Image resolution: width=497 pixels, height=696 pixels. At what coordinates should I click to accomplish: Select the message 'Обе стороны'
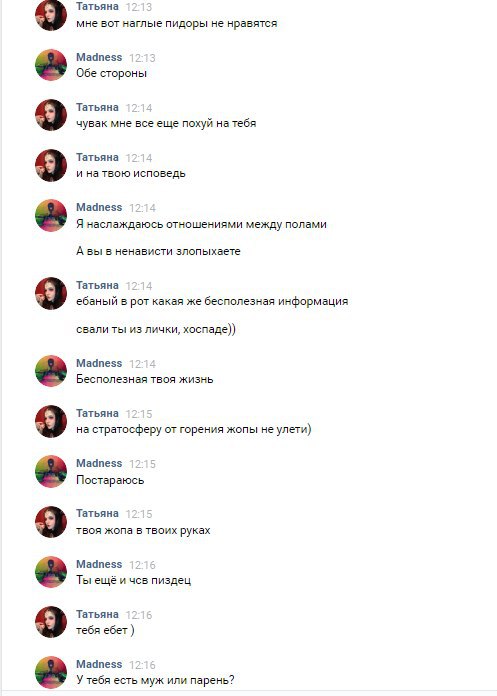111,73
